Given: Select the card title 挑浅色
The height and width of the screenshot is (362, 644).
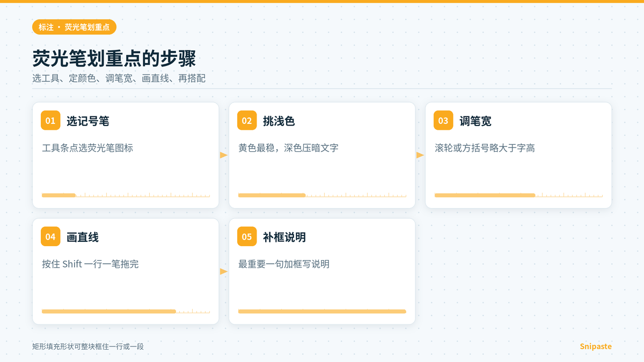Looking at the screenshot, I should [279, 121].
